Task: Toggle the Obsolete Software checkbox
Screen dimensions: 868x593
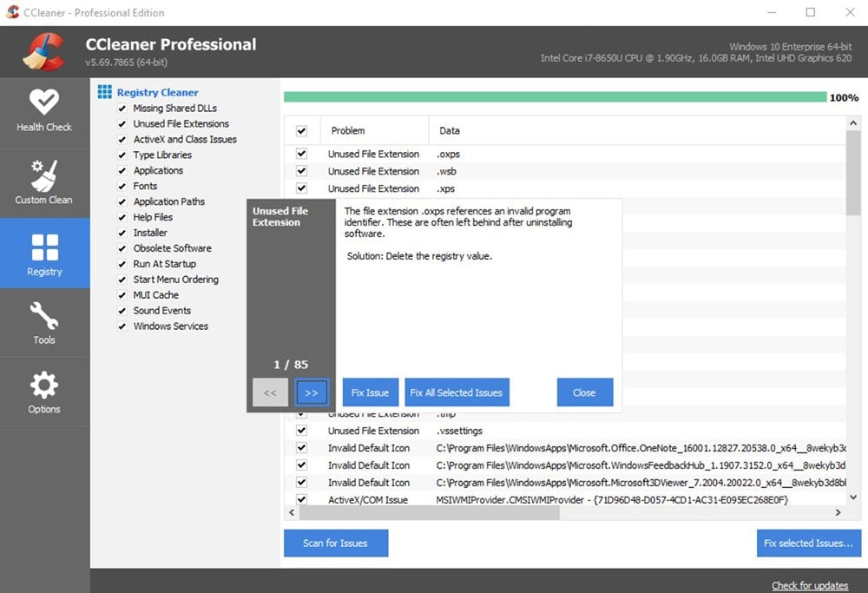Action: (x=122, y=248)
